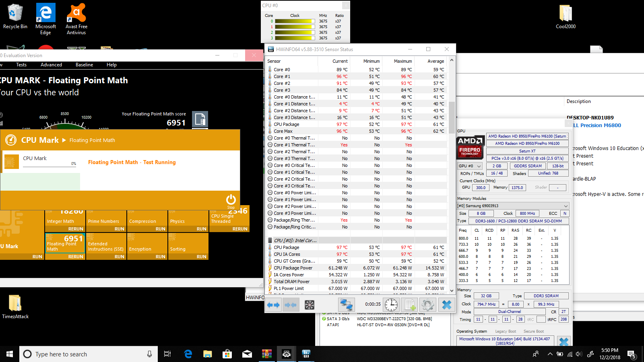644x362 pixels.
Task: Select the Microsoft Edge desktop icon
Action: point(45,19)
